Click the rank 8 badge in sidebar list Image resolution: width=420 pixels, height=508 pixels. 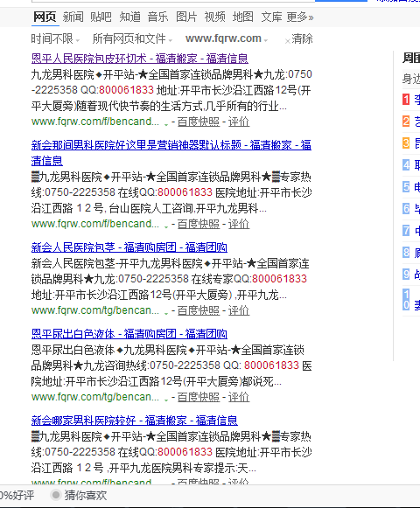click(406, 252)
